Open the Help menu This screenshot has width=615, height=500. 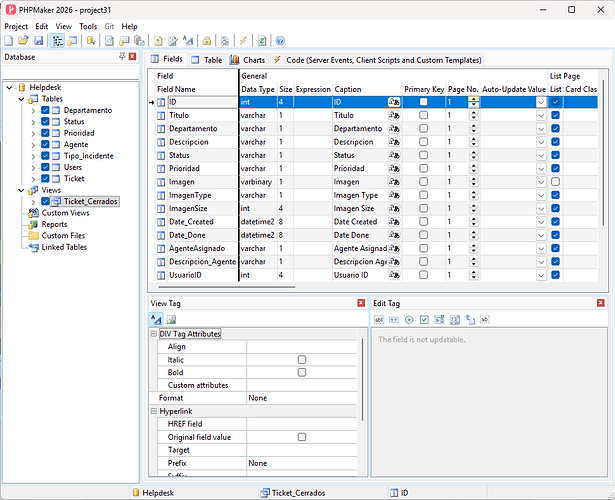(129, 26)
